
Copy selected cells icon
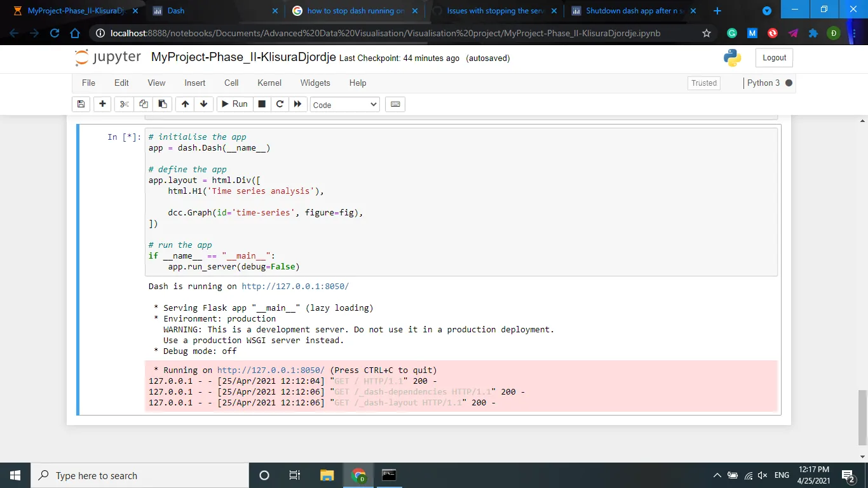(x=144, y=104)
